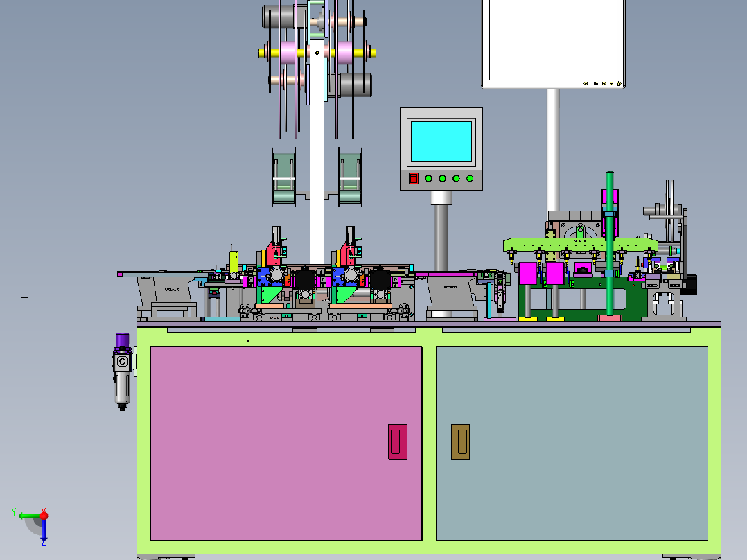Viewport: 747px width, 560px height.
Task: Pick the brown handle on grey-blue door
Action: (460, 441)
